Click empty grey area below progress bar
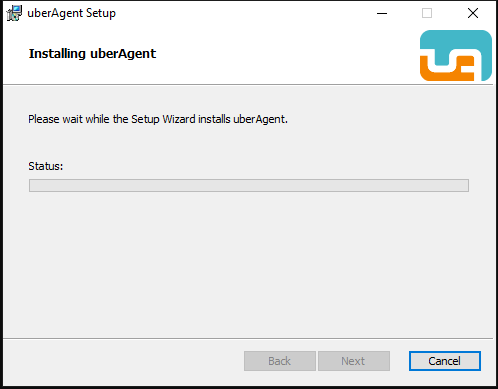The width and height of the screenshot is (498, 389). click(249, 263)
